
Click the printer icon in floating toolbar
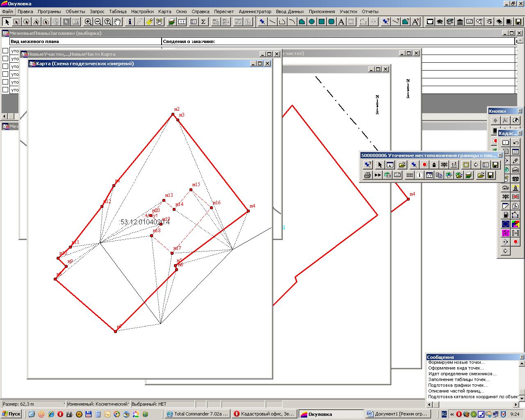point(367,175)
